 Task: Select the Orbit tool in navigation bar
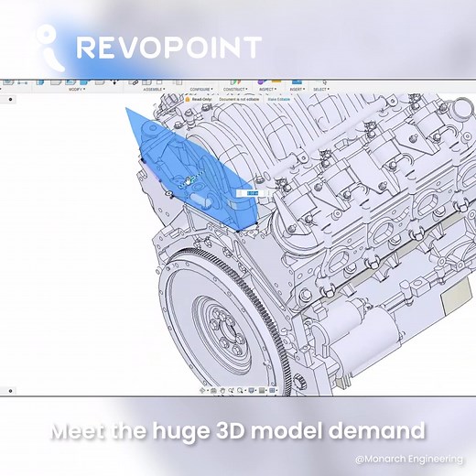202,390
